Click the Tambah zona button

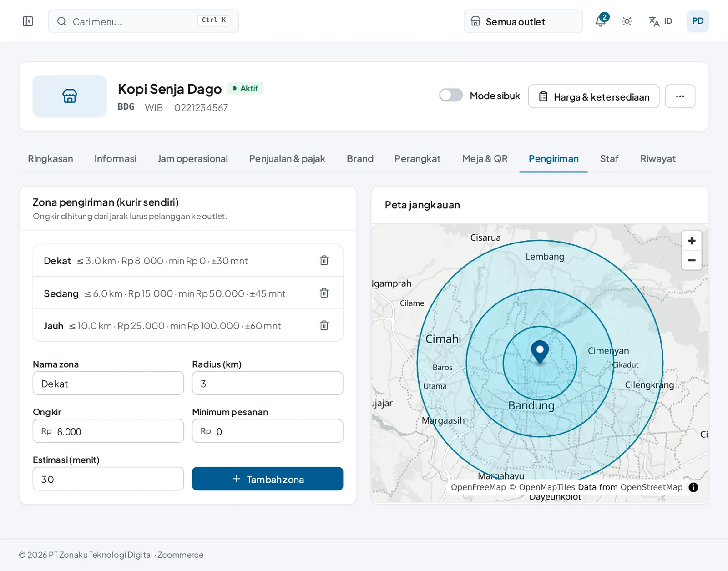pos(268,479)
